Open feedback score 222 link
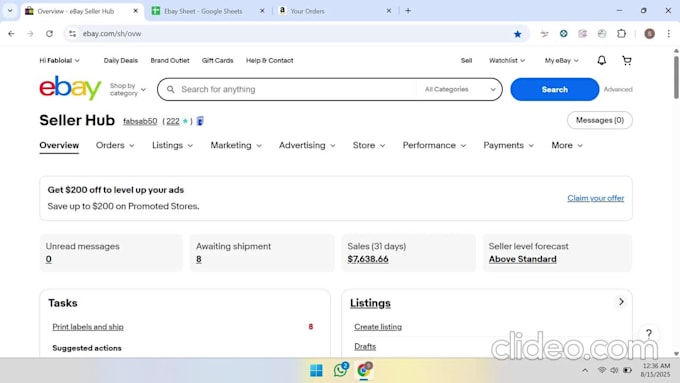 coord(173,121)
